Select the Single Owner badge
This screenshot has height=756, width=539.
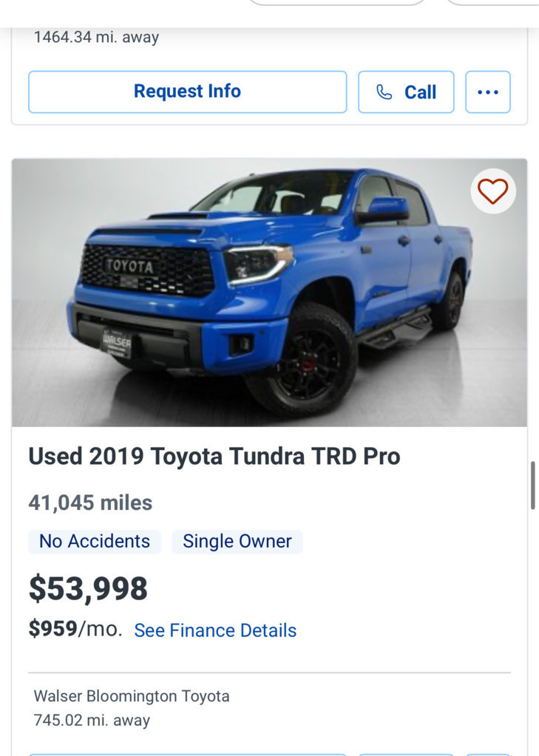(x=237, y=542)
